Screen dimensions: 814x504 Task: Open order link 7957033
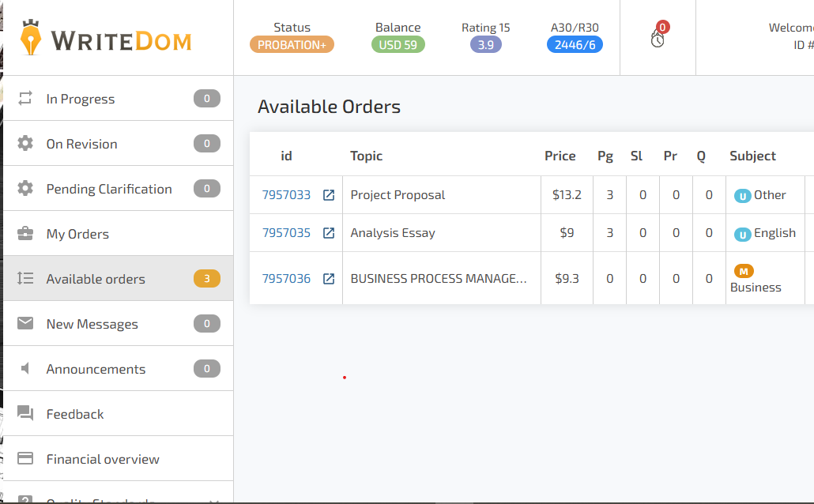click(x=286, y=195)
